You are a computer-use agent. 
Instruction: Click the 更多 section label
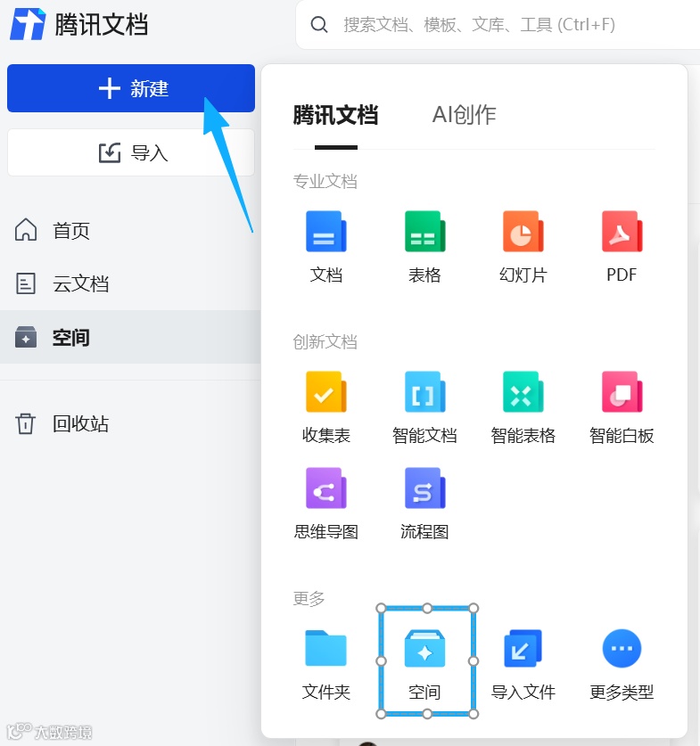point(309,598)
